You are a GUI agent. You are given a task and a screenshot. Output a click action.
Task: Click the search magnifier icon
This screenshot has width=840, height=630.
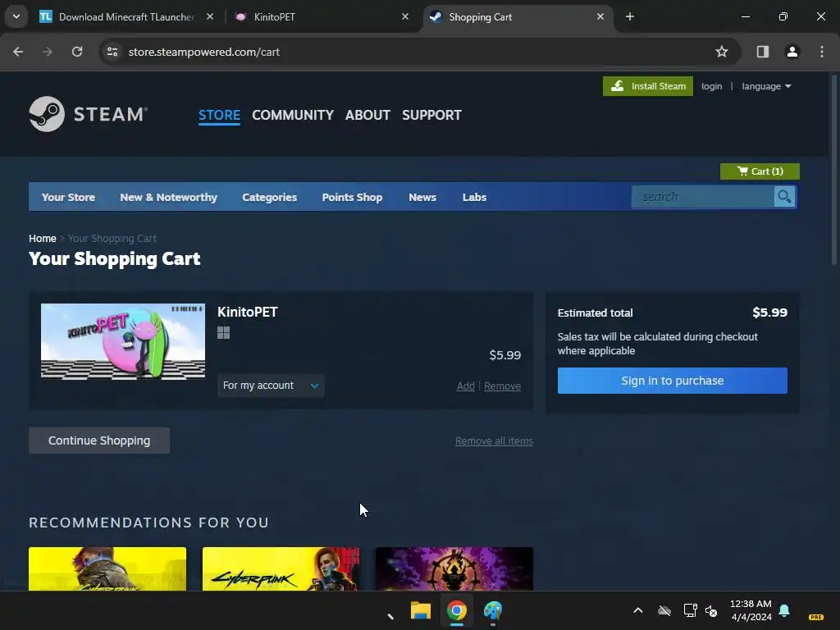pyautogui.click(x=784, y=197)
